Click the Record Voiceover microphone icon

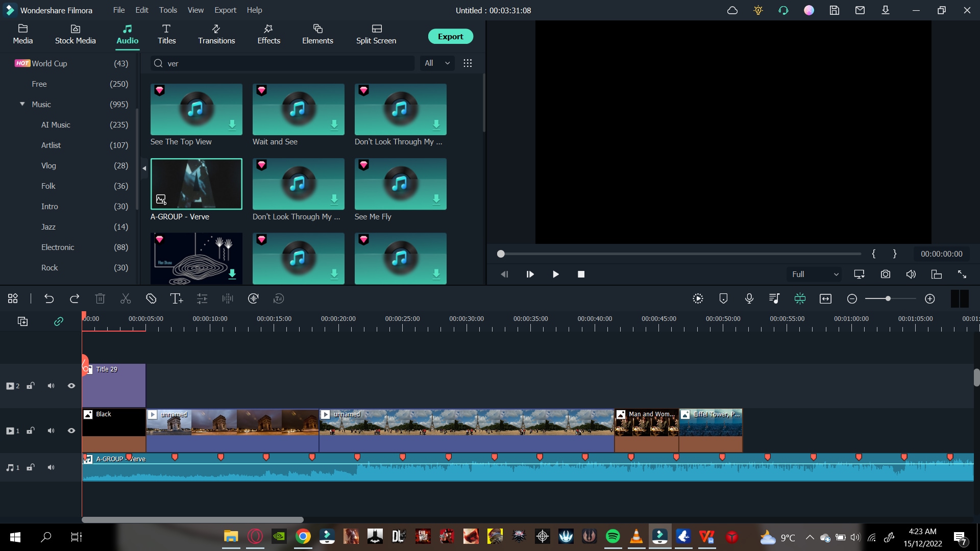coord(749,298)
